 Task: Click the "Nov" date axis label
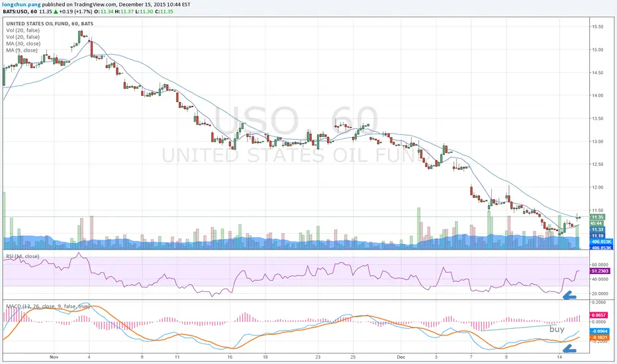pyautogui.click(x=54, y=357)
